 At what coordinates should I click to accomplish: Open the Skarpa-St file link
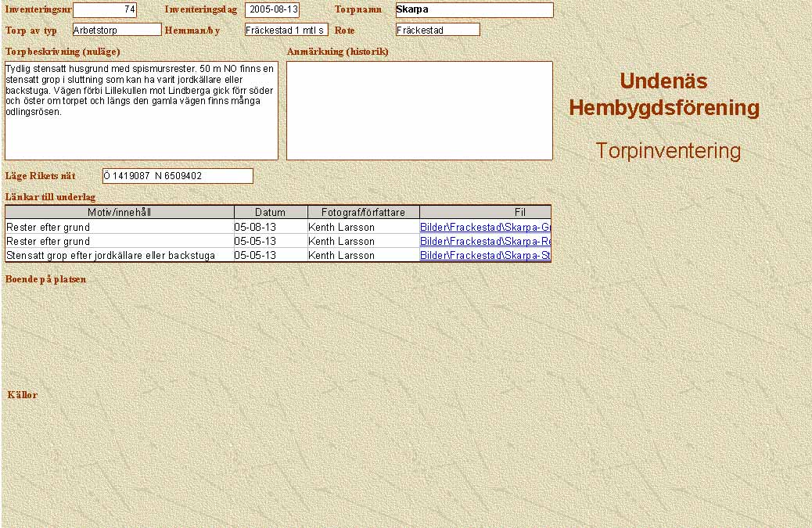(x=485, y=256)
